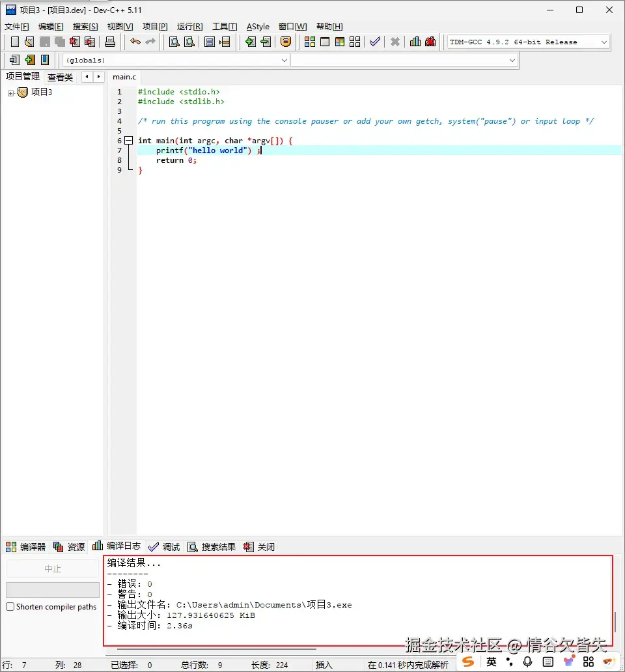This screenshot has width=625, height=672.
Task: Open Replace with the second magnifier icon
Action: [x=189, y=42]
